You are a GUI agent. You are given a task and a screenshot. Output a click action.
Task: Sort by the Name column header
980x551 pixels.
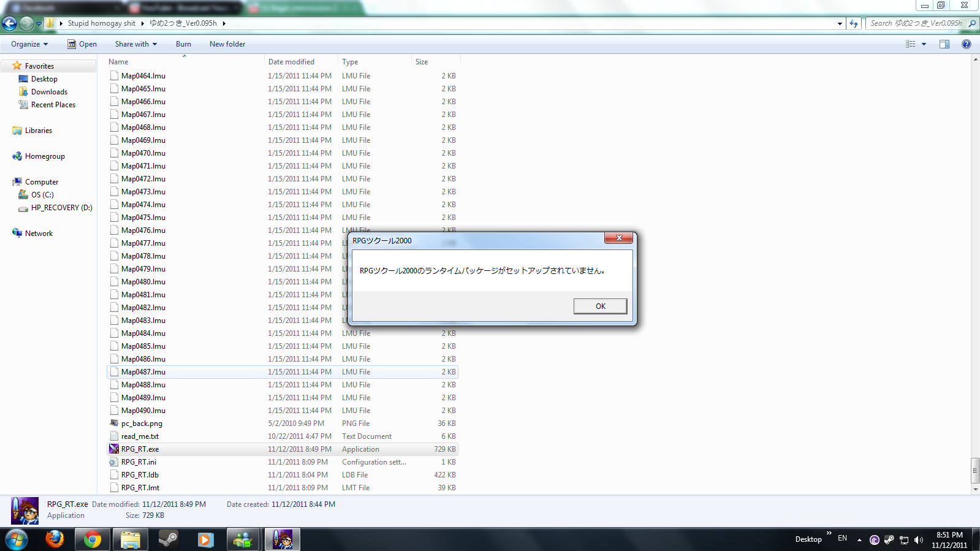tap(184, 62)
